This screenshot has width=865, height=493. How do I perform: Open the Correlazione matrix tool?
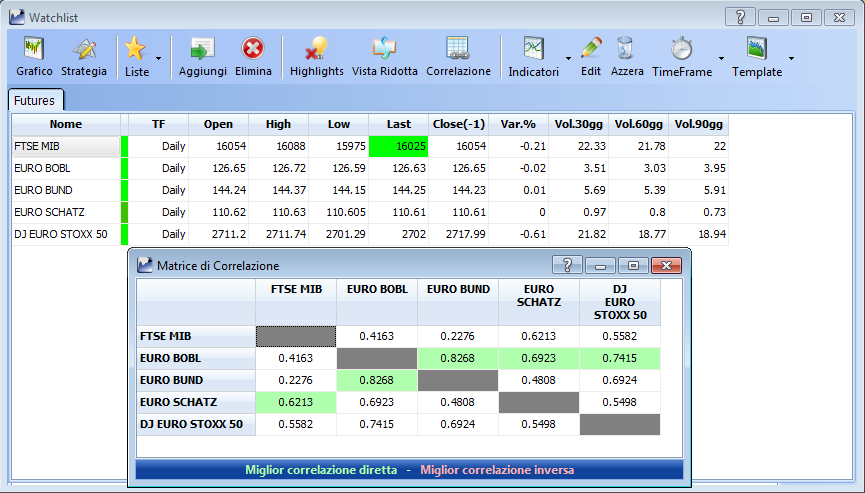[x=458, y=57]
